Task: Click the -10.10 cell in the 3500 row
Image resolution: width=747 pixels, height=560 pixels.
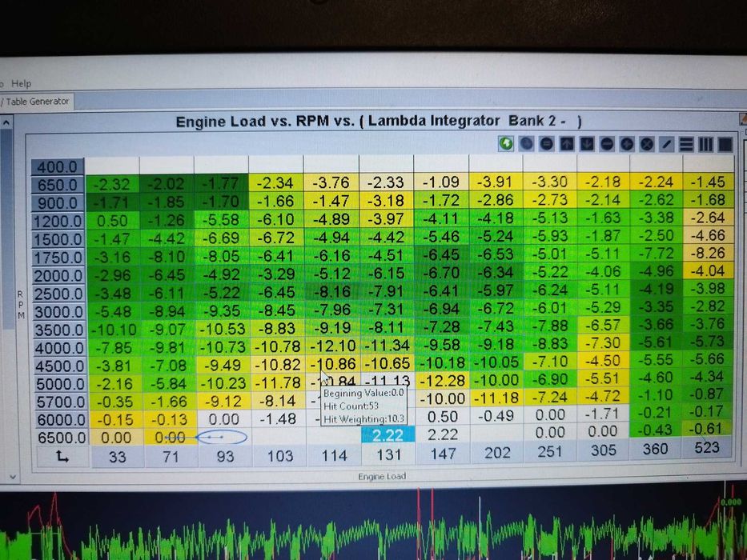Action: [x=114, y=330]
